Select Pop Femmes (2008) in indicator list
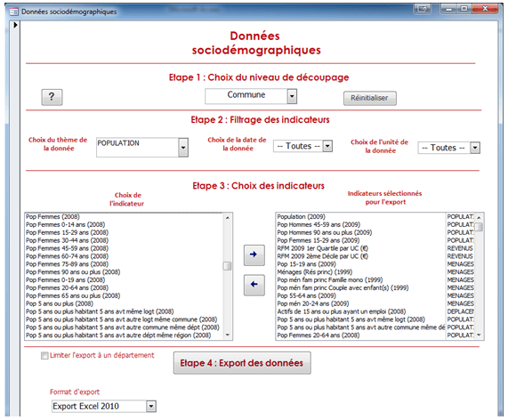The height and width of the screenshot is (420, 508). coord(124,216)
